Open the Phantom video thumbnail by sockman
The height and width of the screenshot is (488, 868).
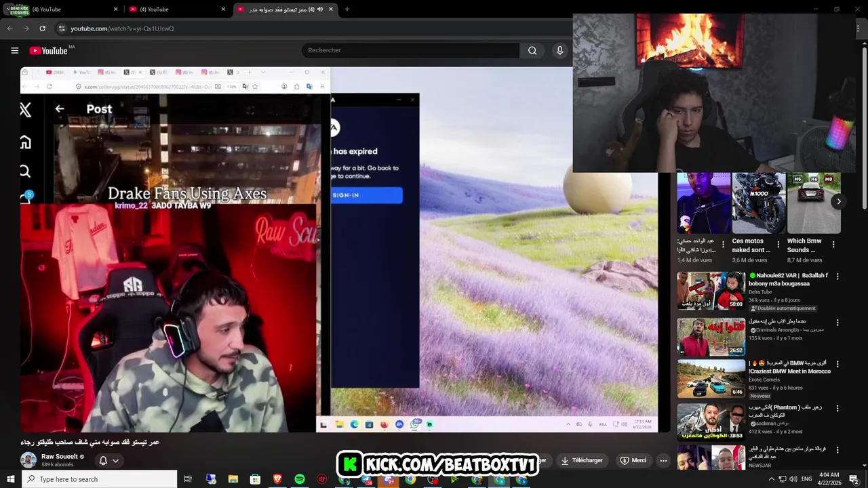point(711,422)
